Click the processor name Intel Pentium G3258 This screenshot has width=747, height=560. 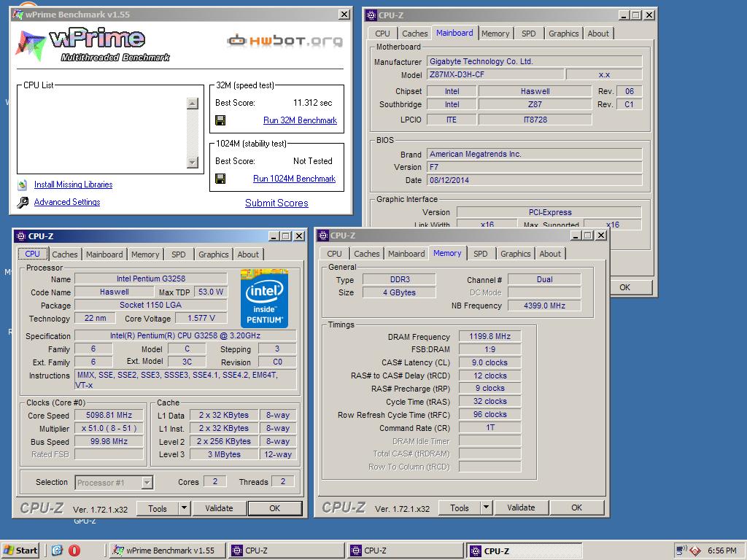tap(151, 279)
